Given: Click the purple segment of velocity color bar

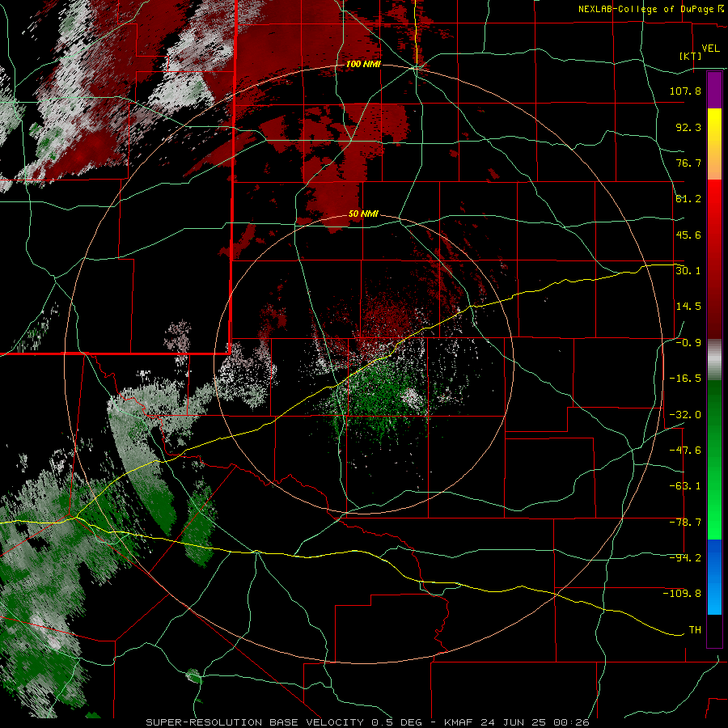Looking at the screenshot, I should (x=714, y=90).
